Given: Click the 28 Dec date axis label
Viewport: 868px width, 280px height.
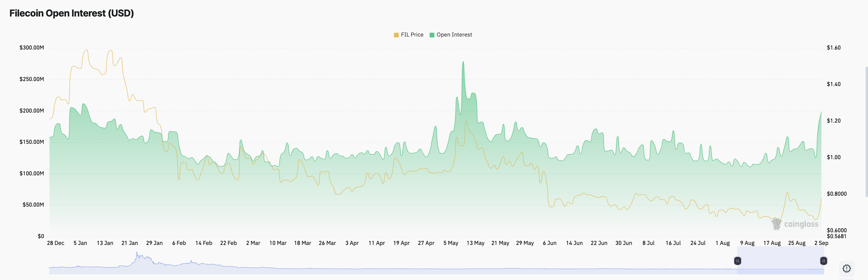Looking at the screenshot, I should pos(56,243).
